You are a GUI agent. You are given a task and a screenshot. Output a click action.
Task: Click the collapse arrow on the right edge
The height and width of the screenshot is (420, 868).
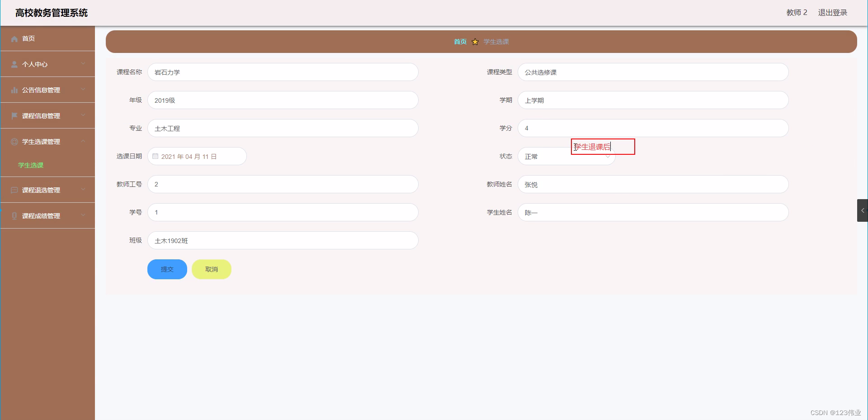[x=863, y=210]
